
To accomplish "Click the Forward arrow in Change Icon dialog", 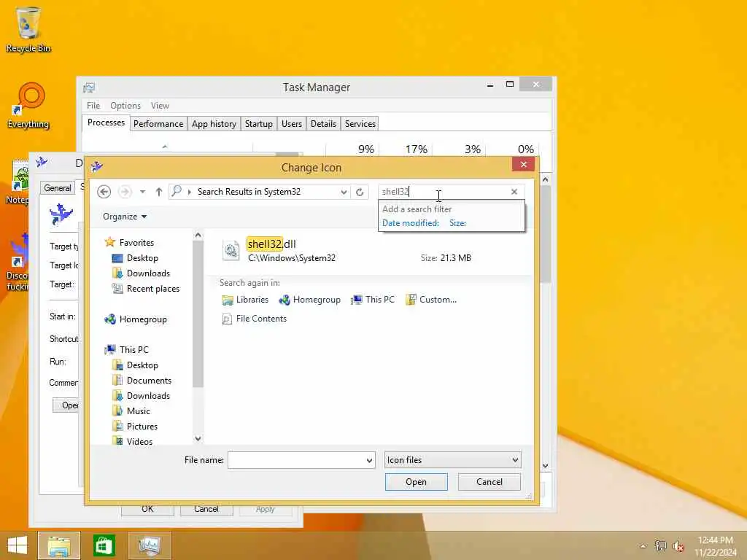I will (x=125, y=192).
